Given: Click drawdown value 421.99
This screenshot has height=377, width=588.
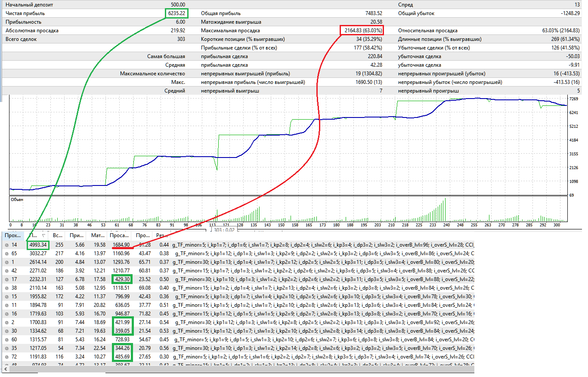Looking at the screenshot, I should 122,322.
